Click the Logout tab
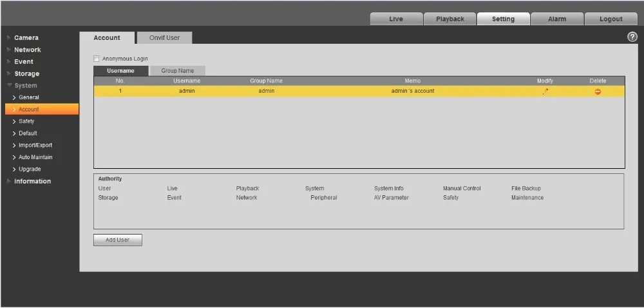The width and height of the screenshot is (644, 308). pyautogui.click(x=611, y=19)
